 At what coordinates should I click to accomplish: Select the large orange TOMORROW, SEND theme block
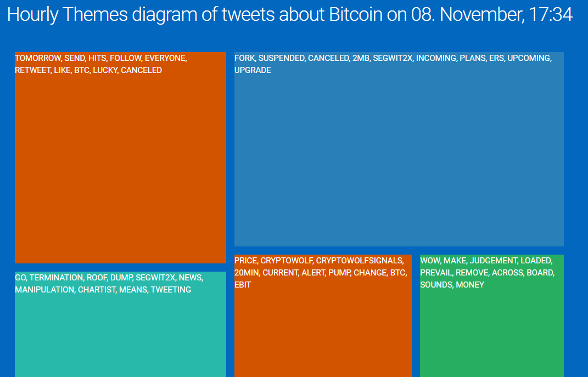(120, 158)
